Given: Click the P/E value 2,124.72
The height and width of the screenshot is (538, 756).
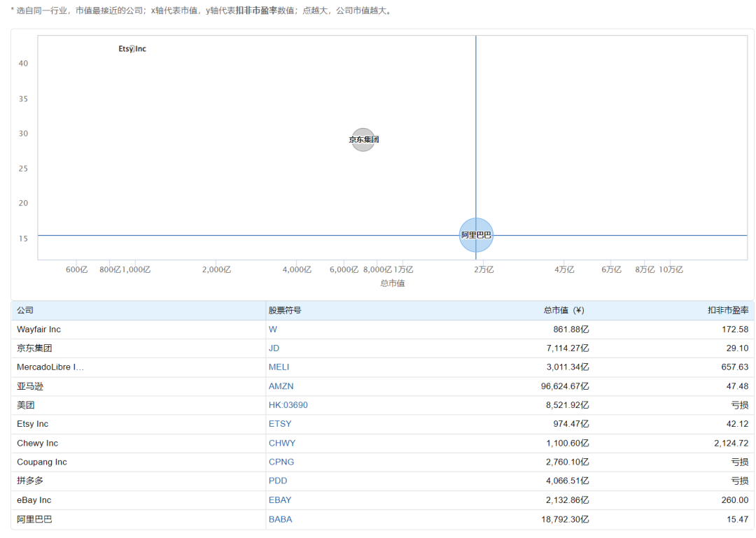Looking at the screenshot, I should [x=731, y=443].
